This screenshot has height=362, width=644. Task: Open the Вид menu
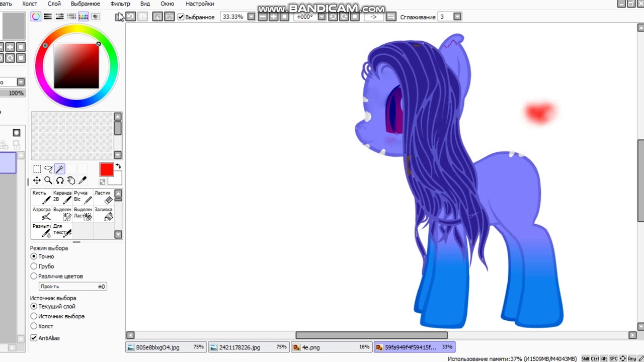[145, 4]
